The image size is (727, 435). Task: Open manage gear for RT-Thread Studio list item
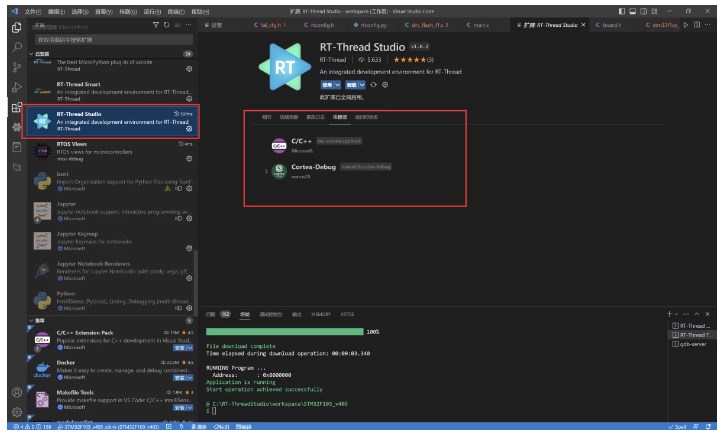click(x=189, y=129)
